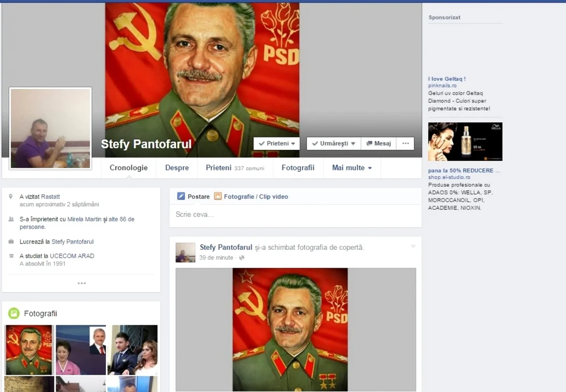Screen dimensions: 566x392
Task: Open the Prieteni 337 comuni tab
Action: pyautogui.click(x=235, y=168)
